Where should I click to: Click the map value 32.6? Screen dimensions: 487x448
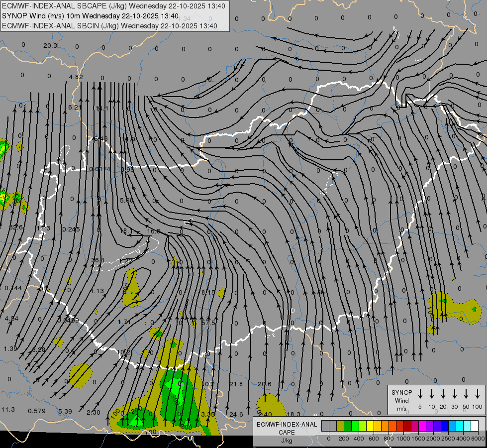[16, 227]
